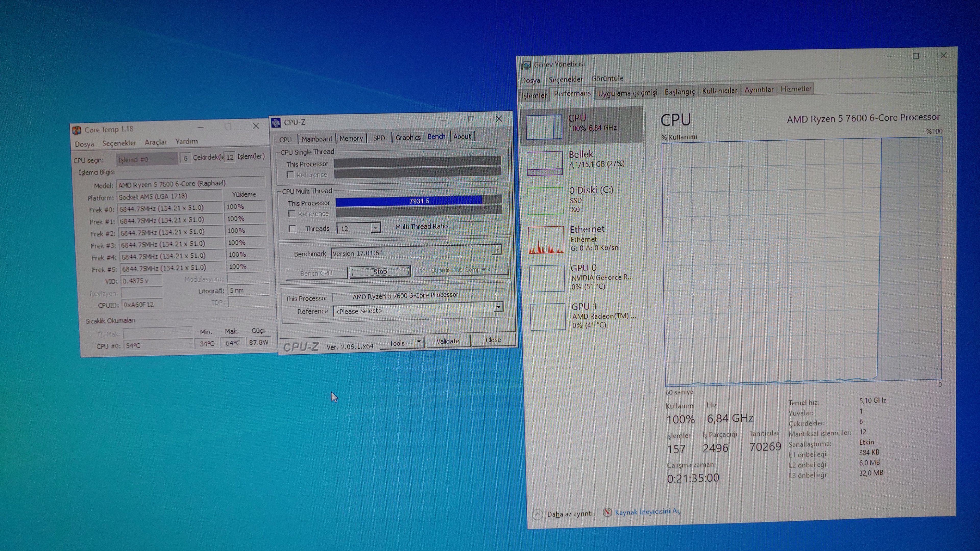Viewport: 980px width, 551px height.
Task: Switch to the Başlangıç tab
Action: coord(679,92)
